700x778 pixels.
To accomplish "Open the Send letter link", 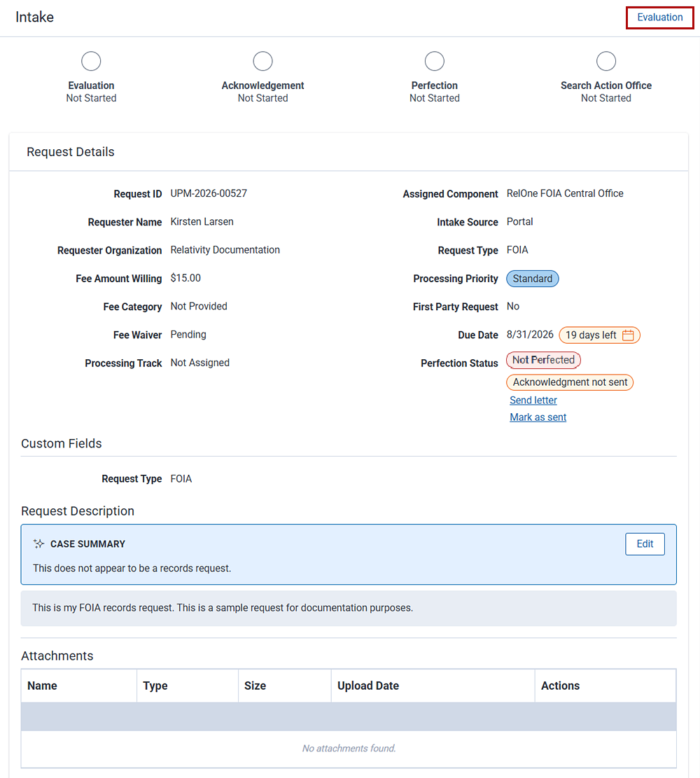I will tap(533, 400).
